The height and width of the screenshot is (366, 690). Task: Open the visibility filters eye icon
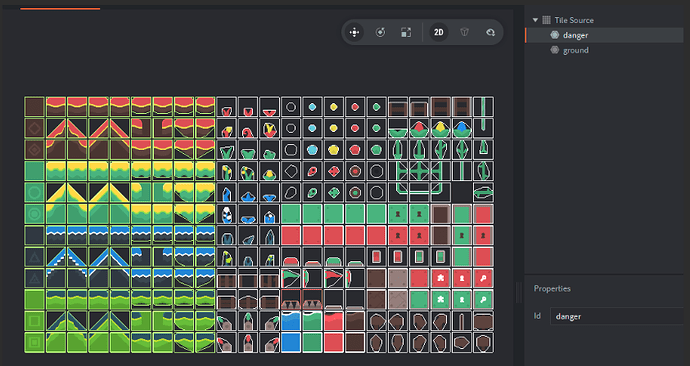coord(490,32)
